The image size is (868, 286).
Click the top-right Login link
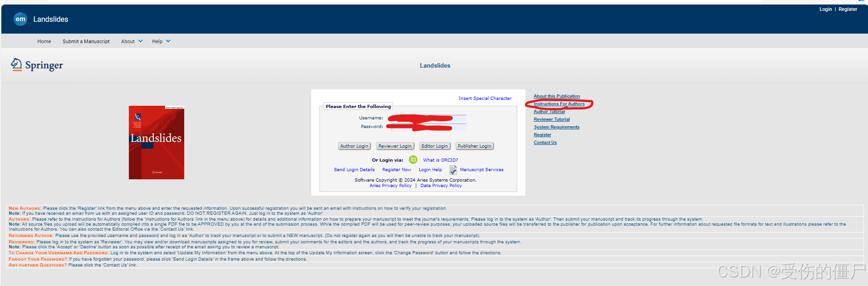coord(825,9)
